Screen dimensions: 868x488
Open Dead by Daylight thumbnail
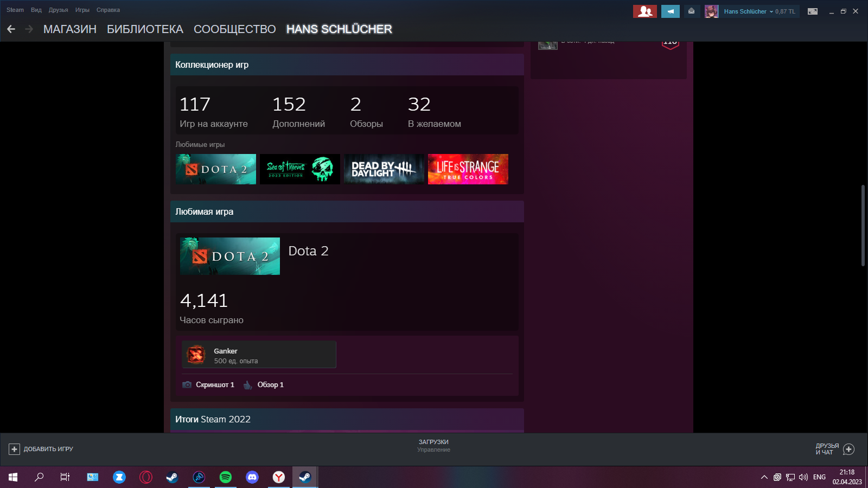coord(384,169)
